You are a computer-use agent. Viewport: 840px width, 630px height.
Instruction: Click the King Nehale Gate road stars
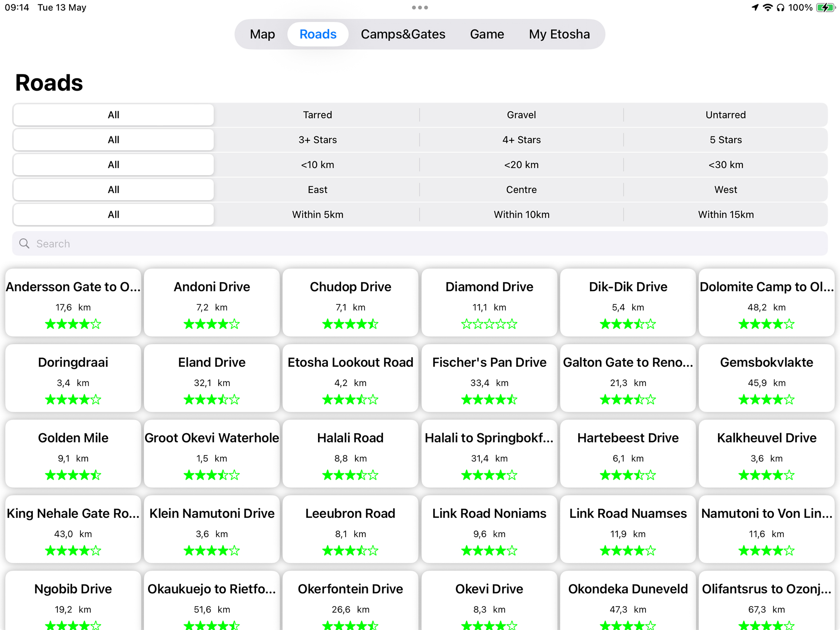pos(73,551)
